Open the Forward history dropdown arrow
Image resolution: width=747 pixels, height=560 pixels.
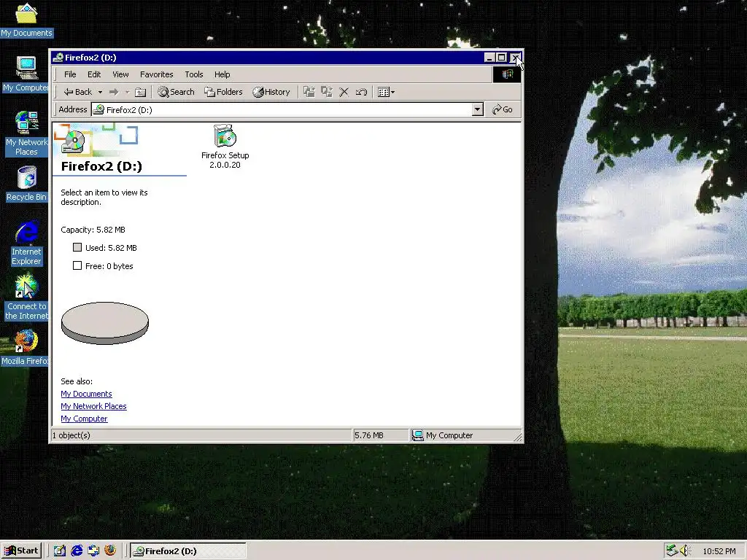127,92
